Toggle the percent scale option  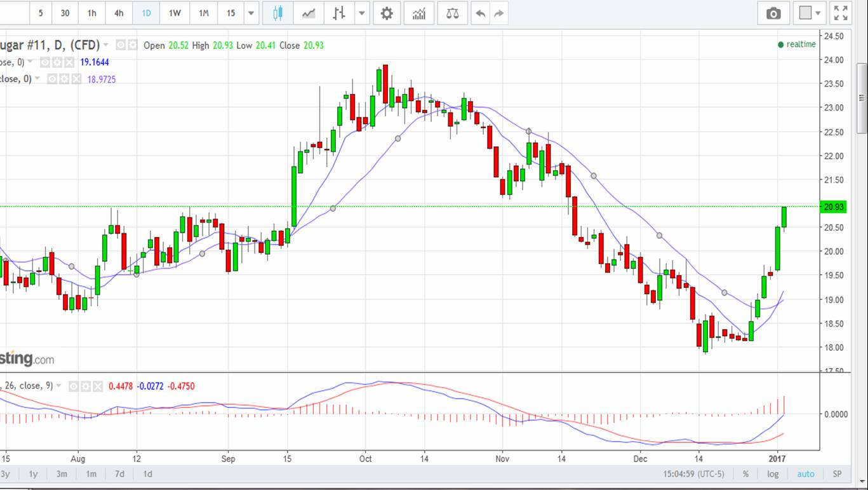(745, 474)
